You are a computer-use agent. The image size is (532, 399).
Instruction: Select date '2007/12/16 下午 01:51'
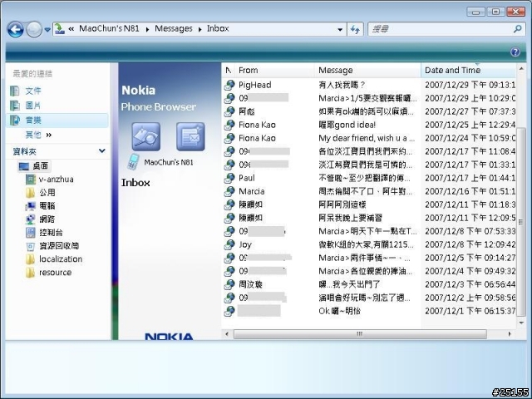(x=470, y=191)
